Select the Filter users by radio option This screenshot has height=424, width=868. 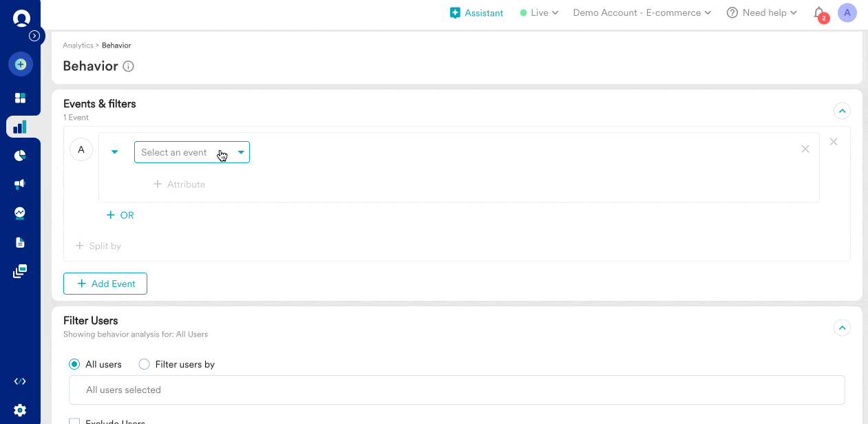coord(145,364)
